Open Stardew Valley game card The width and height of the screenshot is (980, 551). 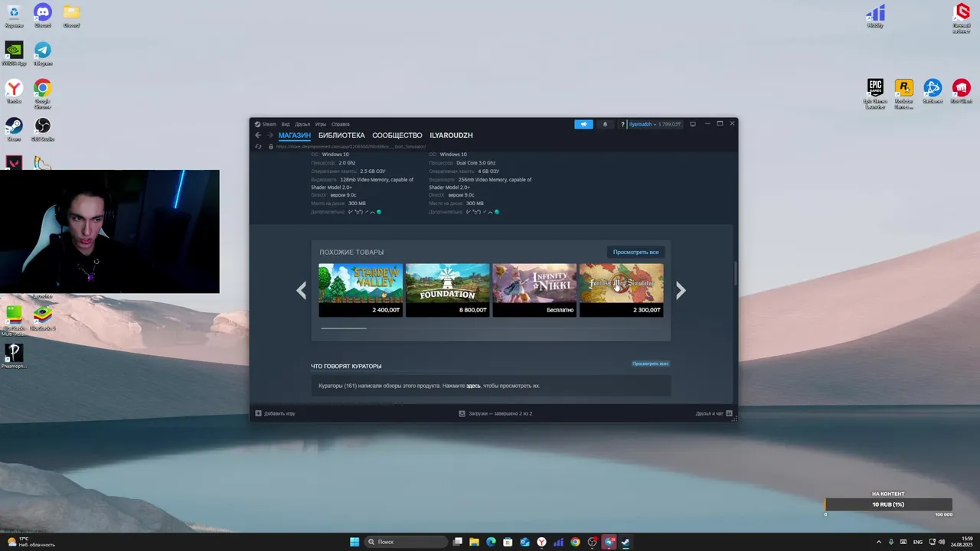(361, 290)
